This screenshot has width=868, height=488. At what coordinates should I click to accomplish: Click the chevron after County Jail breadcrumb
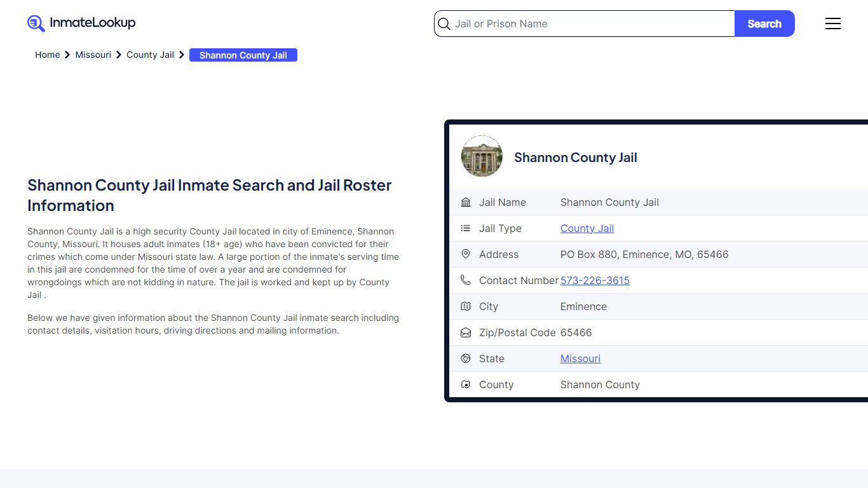[x=182, y=55]
